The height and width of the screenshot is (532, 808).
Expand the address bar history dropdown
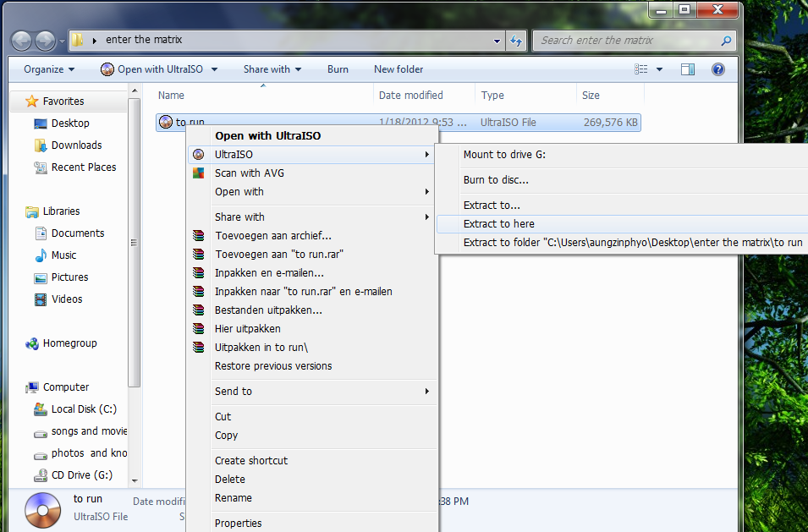click(x=497, y=41)
